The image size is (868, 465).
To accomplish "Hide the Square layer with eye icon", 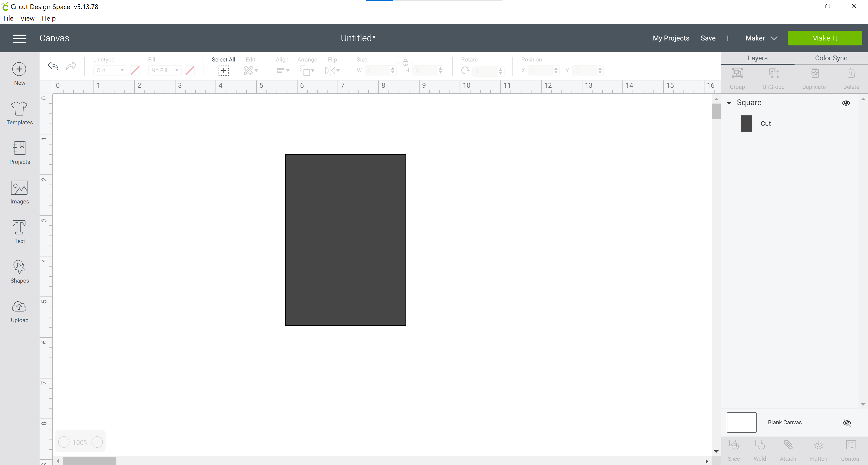I will coord(846,103).
